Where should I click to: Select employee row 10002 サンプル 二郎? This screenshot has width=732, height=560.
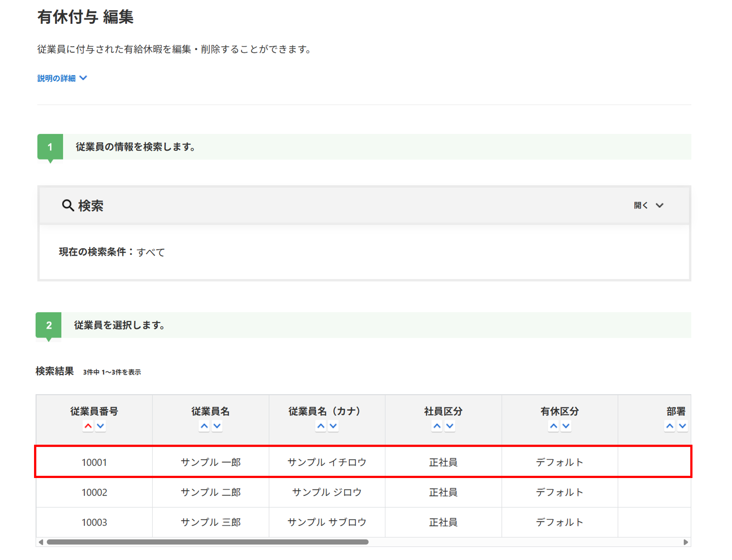click(x=210, y=492)
